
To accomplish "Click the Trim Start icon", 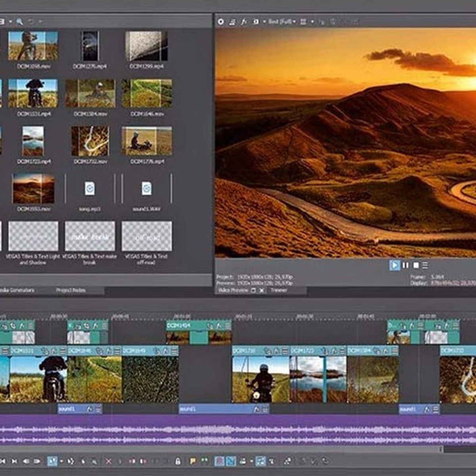I will coord(132,461).
